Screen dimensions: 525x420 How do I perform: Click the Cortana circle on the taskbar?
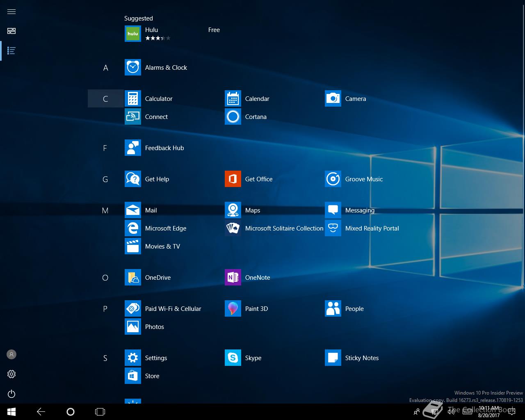coord(71,412)
